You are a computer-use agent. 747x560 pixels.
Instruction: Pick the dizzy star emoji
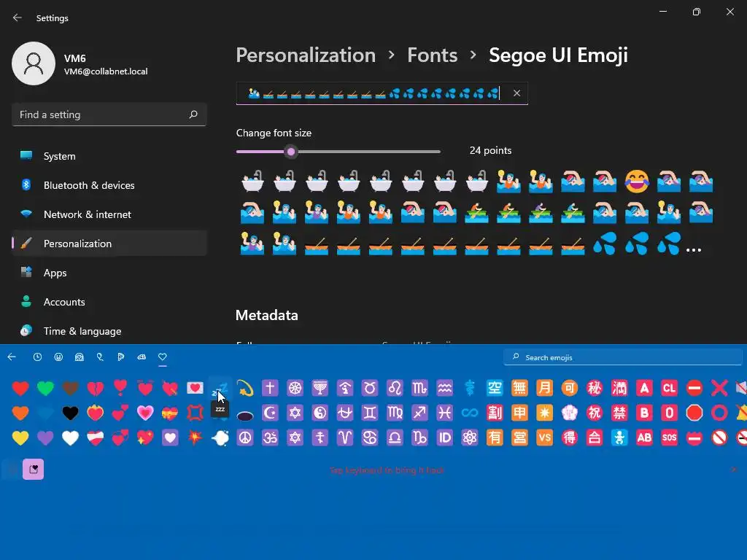[x=245, y=388]
